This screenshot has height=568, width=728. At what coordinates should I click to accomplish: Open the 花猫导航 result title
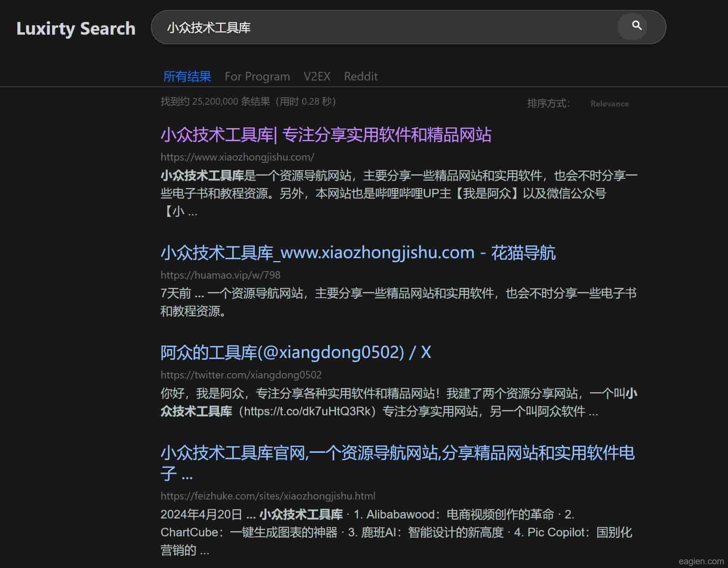tap(358, 253)
